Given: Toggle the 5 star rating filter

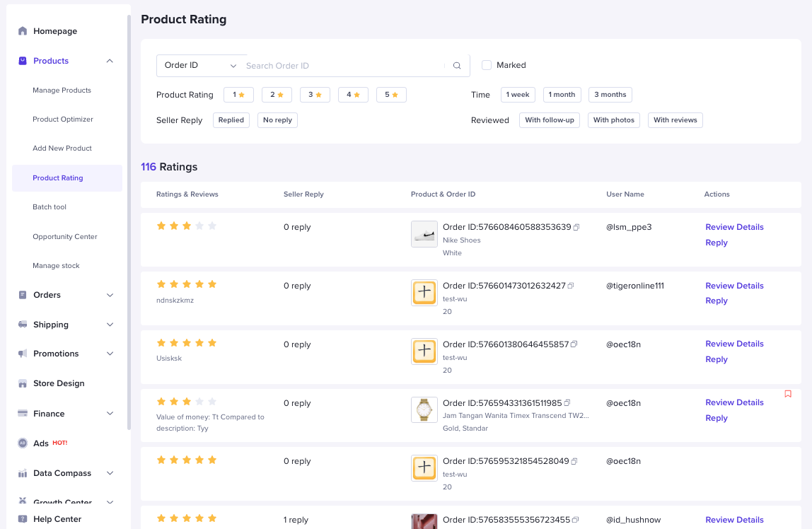Looking at the screenshot, I should (391, 95).
